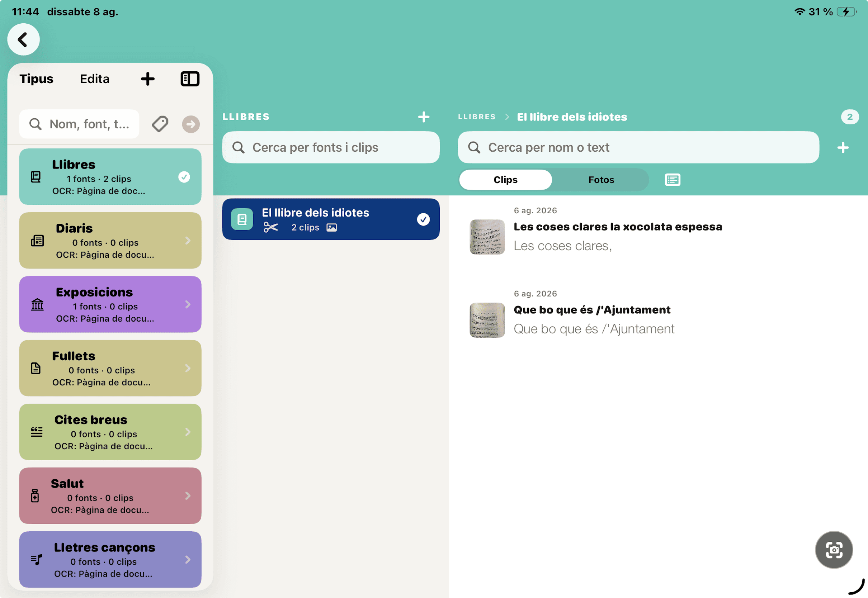Add a new source in LLIBRES header

click(x=424, y=117)
